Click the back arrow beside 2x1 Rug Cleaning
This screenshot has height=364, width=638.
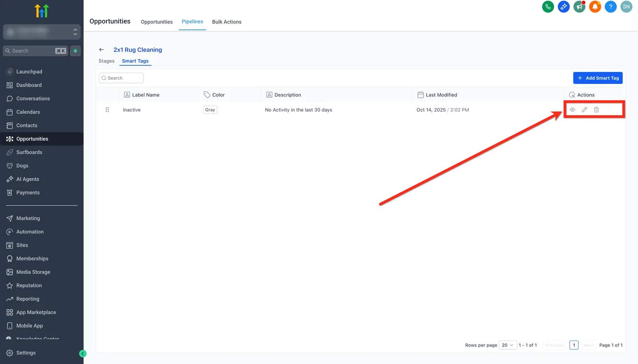point(101,50)
